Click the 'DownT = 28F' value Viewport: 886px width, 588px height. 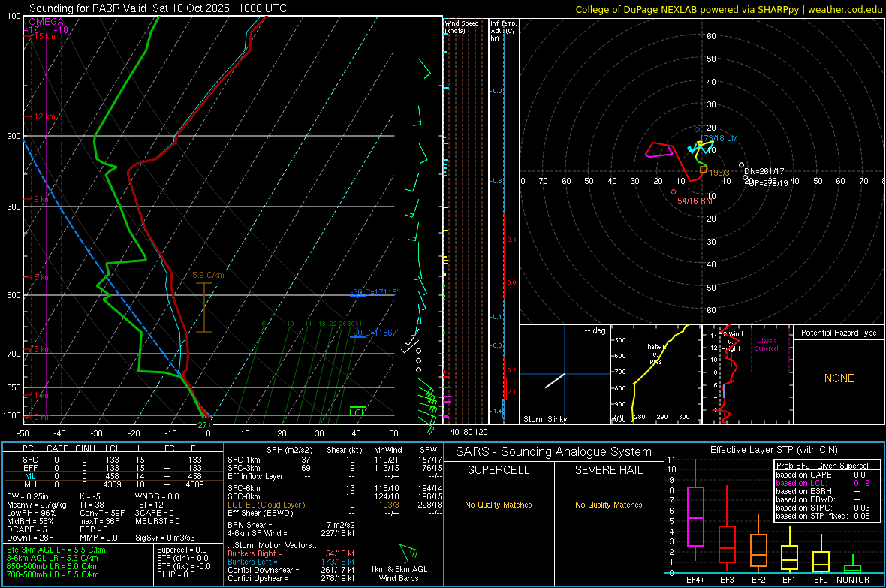pos(30,538)
